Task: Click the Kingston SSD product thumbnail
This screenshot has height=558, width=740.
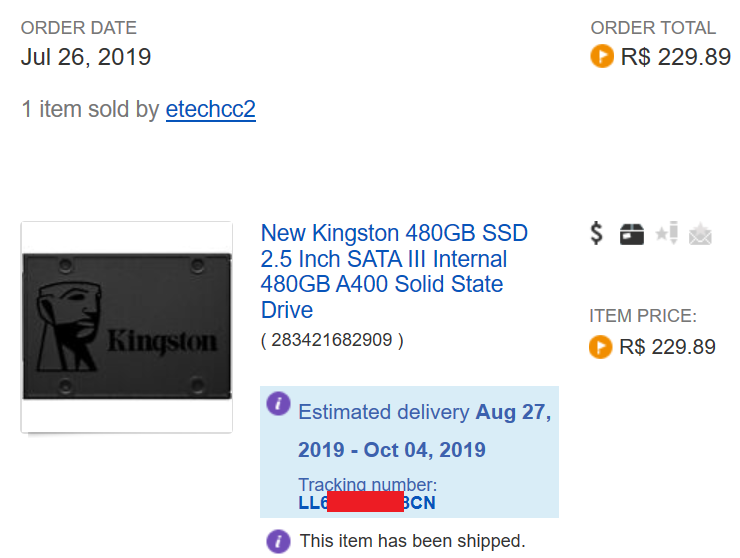Action: point(127,327)
